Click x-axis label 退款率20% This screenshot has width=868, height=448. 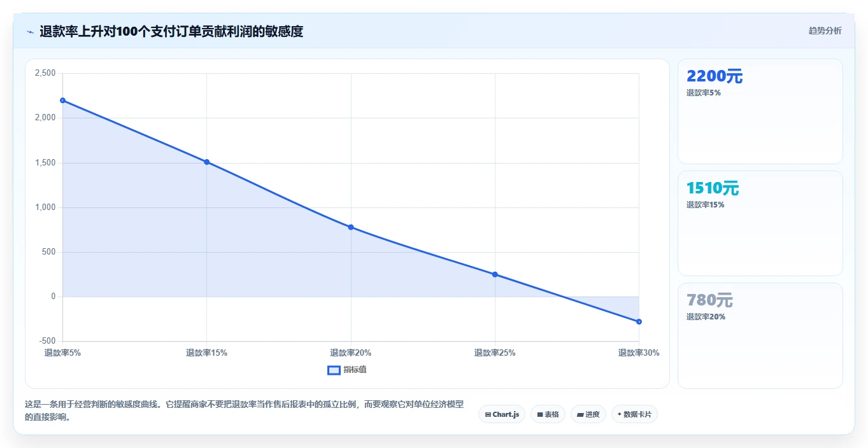(351, 353)
